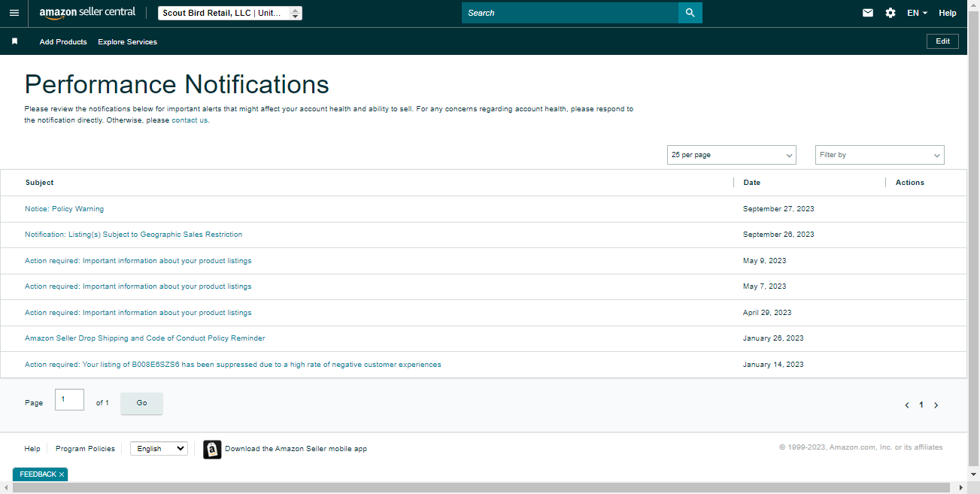Click the bookmark icon in navigation bar
The width and height of the screenshot is (980, 494).
coord(14,41)
